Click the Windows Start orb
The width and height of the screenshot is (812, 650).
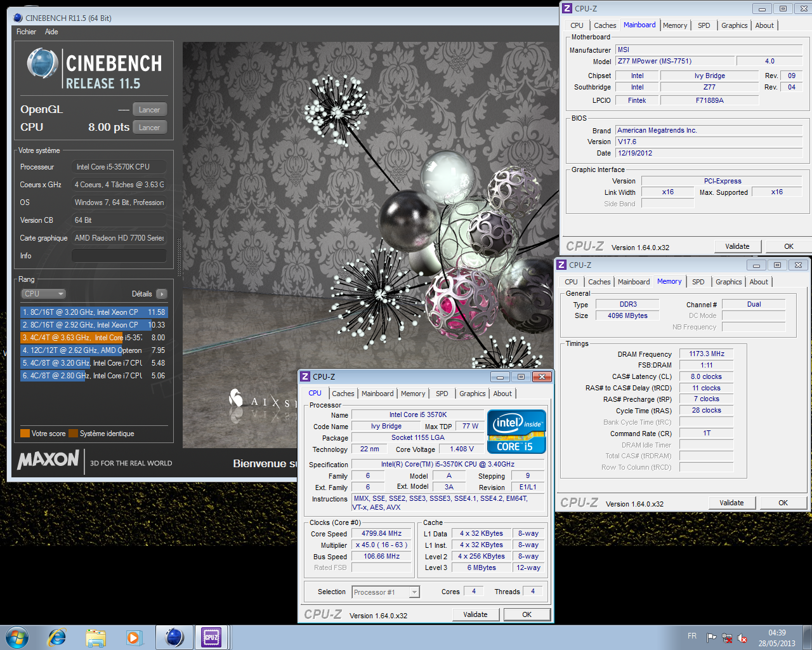point(17,637)
